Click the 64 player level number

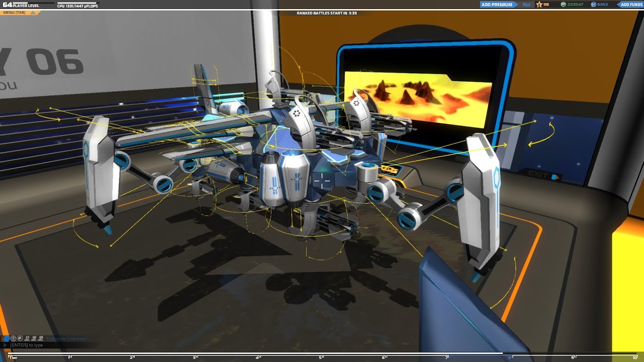coord(7,5)
